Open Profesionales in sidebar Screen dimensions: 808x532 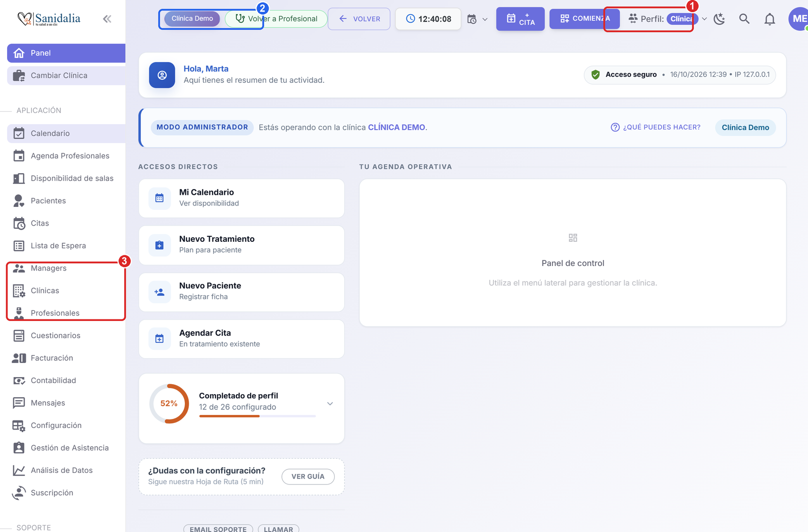point(66,313)
